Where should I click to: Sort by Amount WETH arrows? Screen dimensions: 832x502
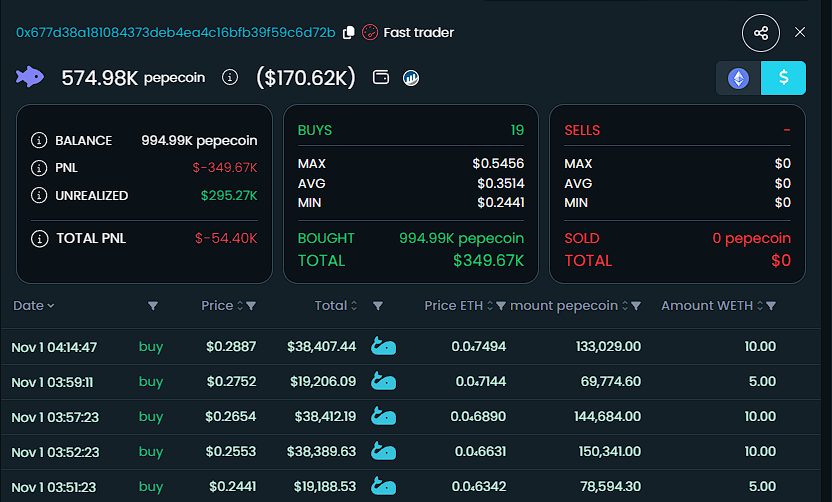(760, 306)
